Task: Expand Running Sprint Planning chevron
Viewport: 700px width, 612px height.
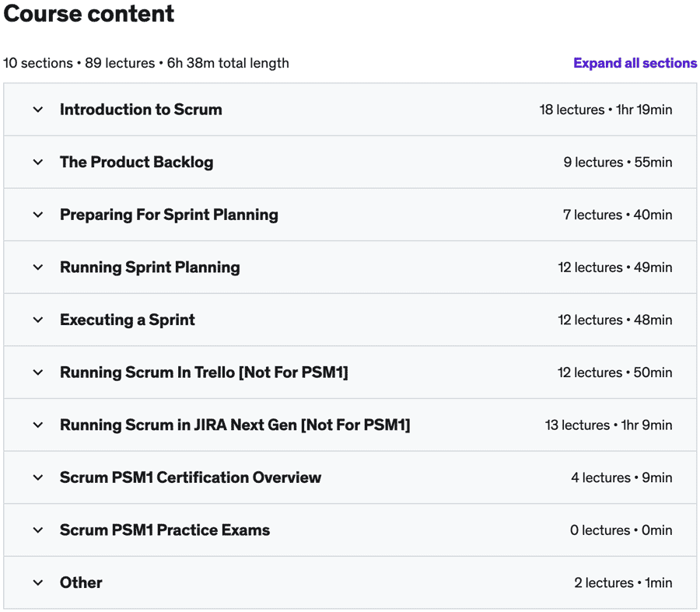Action: 38,268
